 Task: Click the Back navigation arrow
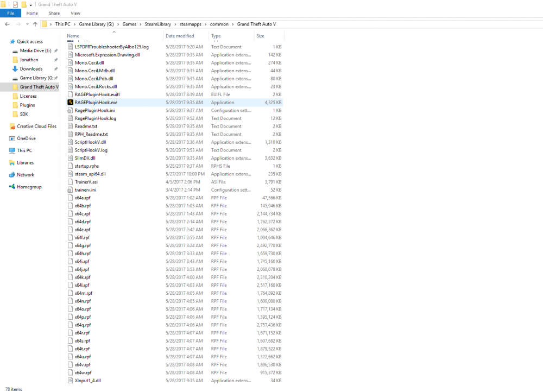coord(7,24)
